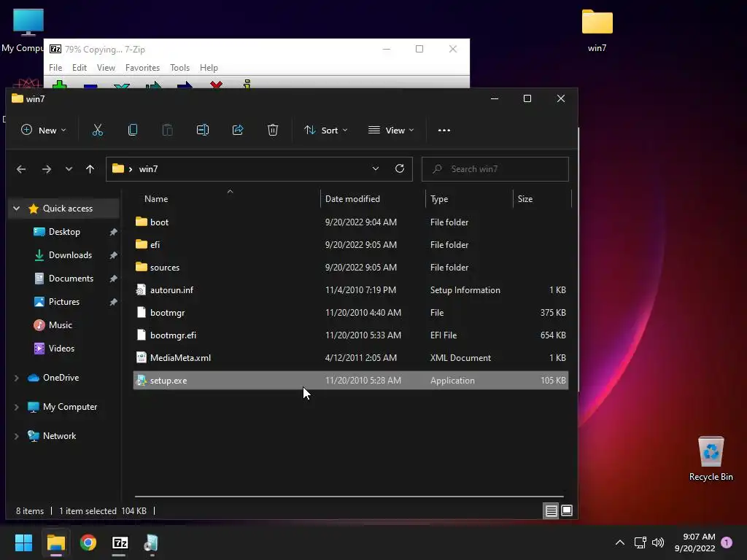Open the Tools menu in 7-Zip
The width and height of the screenshot is (747, 560).
pyautogui.click(x=179, y=68)
